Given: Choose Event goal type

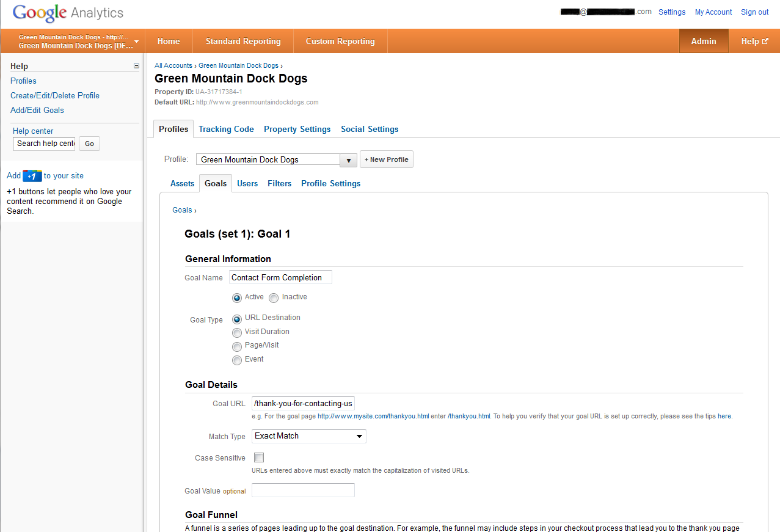Looking at the screenshot, I should coord(237,360).
